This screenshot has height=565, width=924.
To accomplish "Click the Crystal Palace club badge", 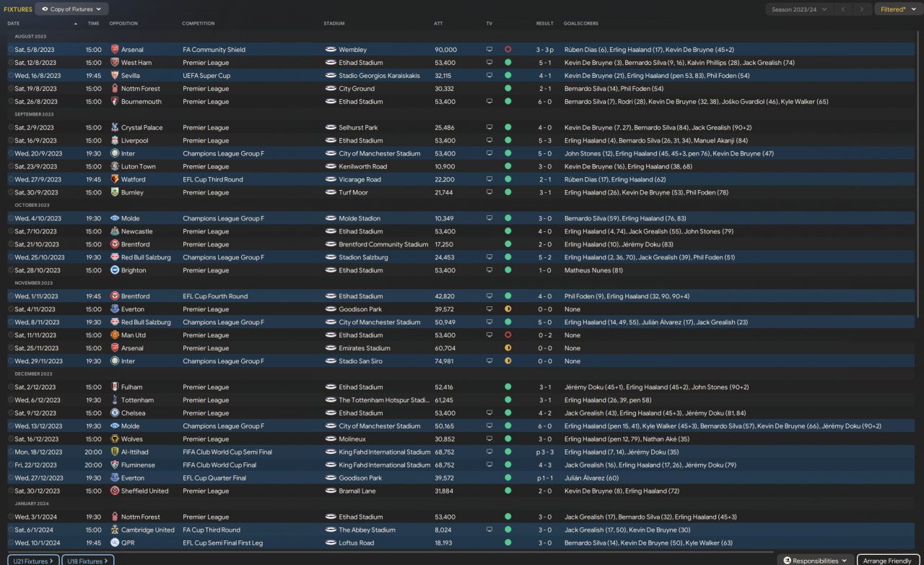I will [115, 128].
